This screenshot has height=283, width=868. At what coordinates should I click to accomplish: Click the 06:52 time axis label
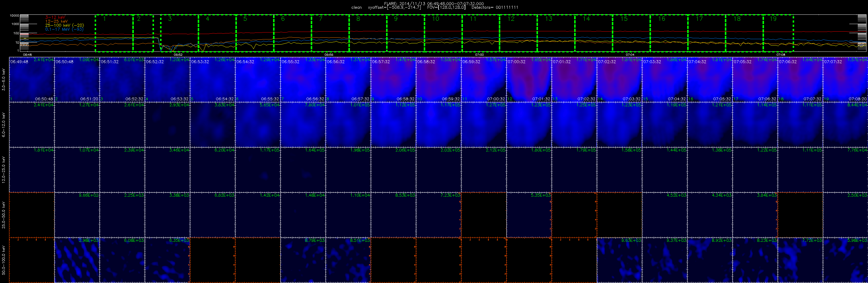coord(178,54)
